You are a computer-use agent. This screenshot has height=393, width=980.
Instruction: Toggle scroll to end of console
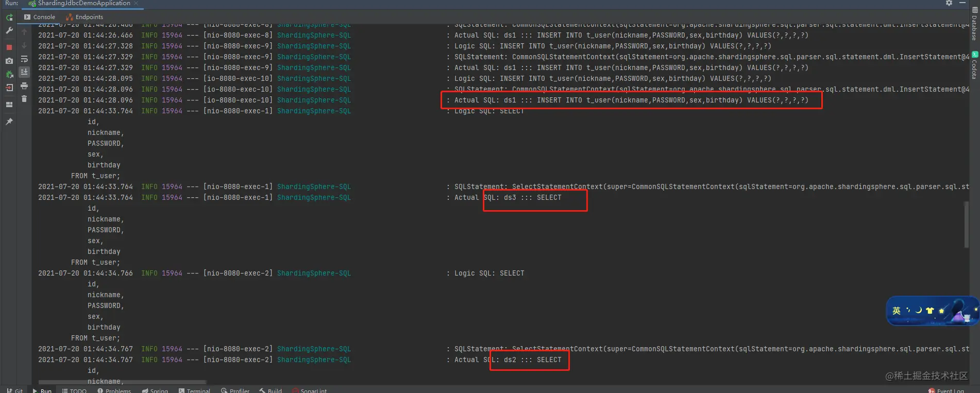tap(24, 72)
